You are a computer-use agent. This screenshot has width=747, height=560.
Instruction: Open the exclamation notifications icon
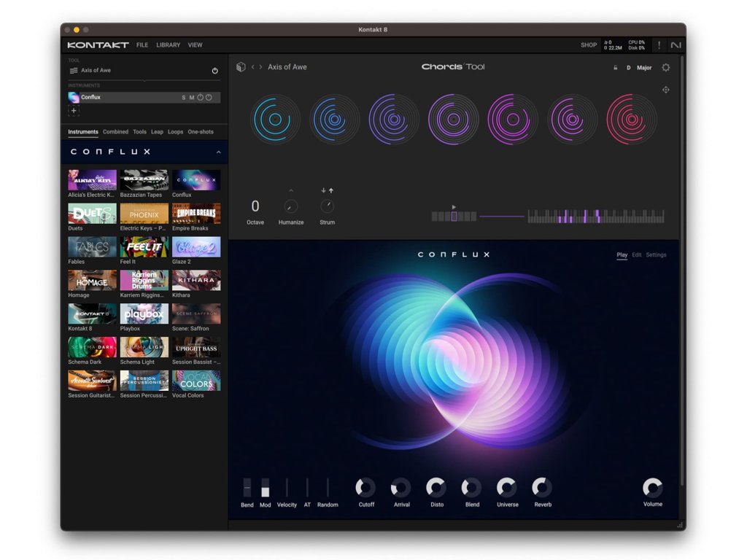click(659, 44)
